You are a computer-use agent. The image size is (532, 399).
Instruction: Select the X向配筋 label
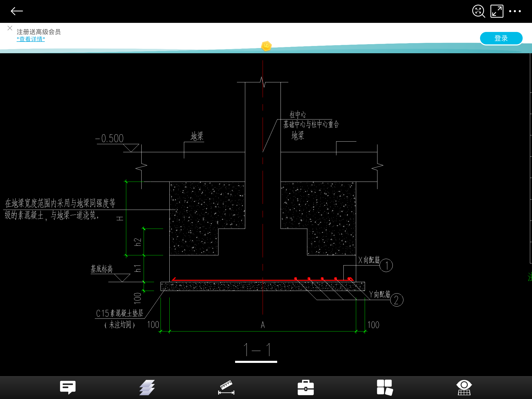(x=369, y=260)
